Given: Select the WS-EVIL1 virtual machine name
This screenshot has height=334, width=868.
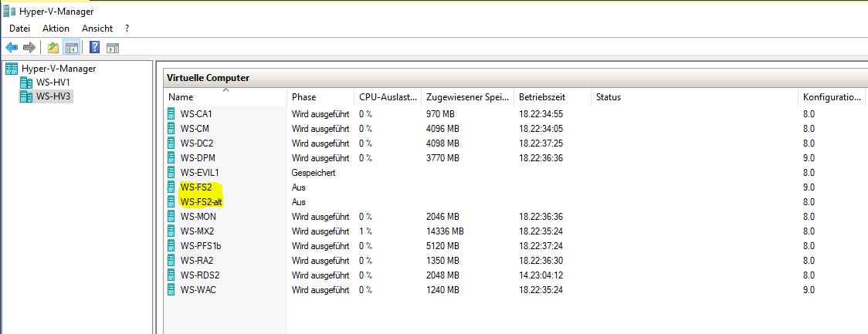Looking at the screenshot, I should pyautogui.click(x=199, y=173).
